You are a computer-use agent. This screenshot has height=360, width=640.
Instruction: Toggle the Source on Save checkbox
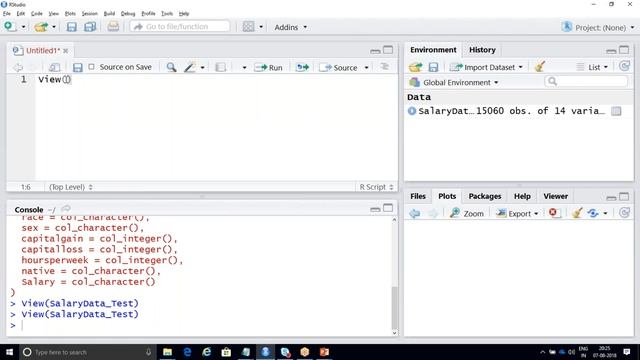click(91, 67)
